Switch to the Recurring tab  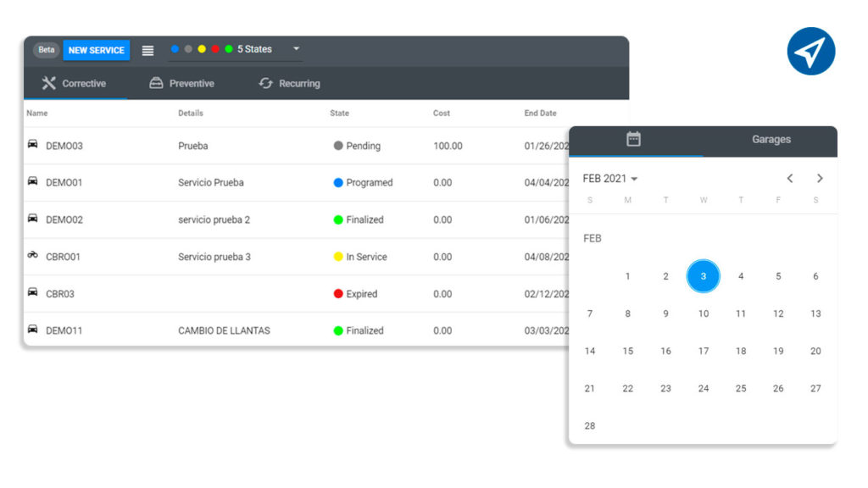click(289, 83)
